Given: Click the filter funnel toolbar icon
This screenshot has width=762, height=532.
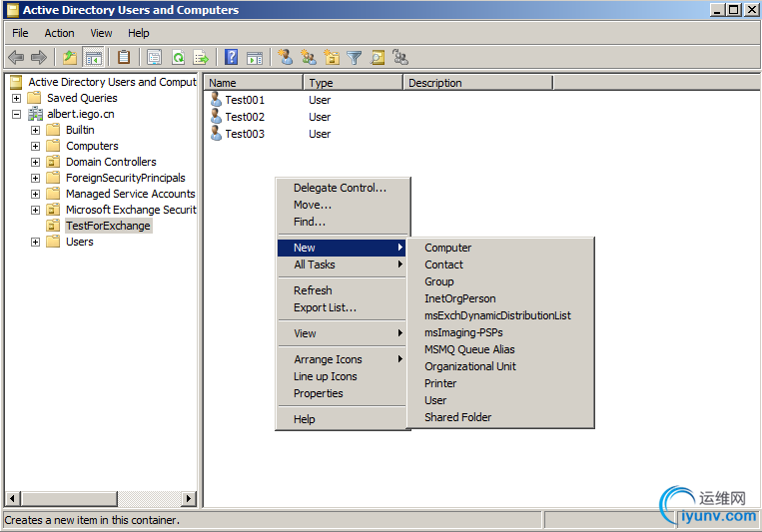Looking at the screenshot, I should [x=354, y=58].
